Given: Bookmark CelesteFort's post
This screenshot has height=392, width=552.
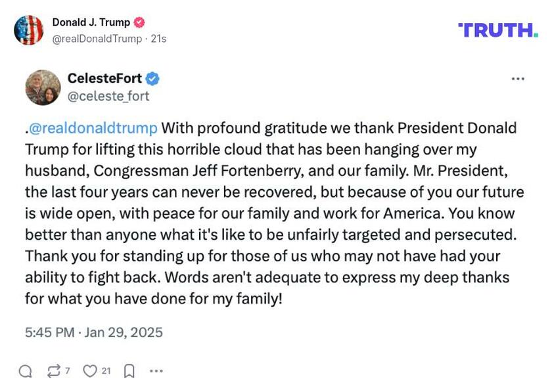Looking at the screenshot, I should tap(129, 370).
